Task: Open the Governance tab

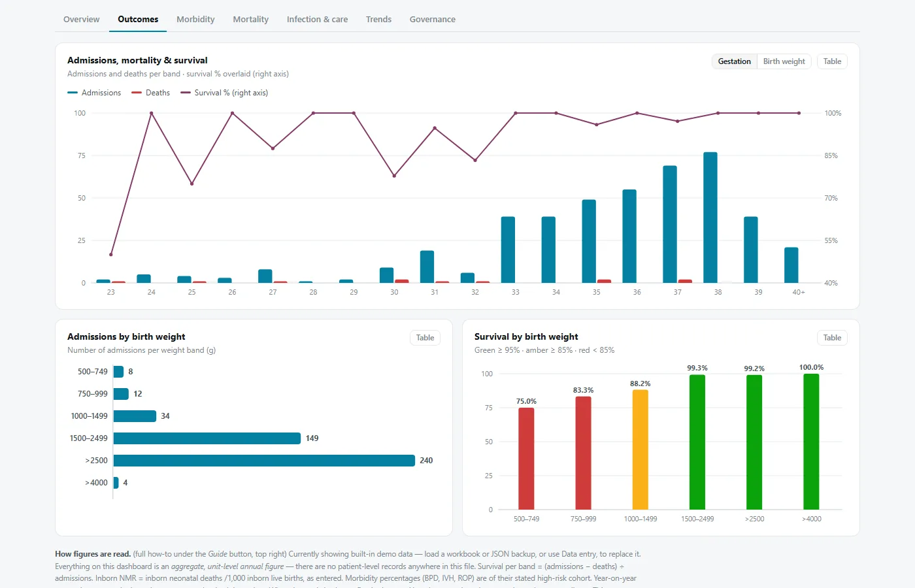Action: pyautogui.click(x=432, y=19)
